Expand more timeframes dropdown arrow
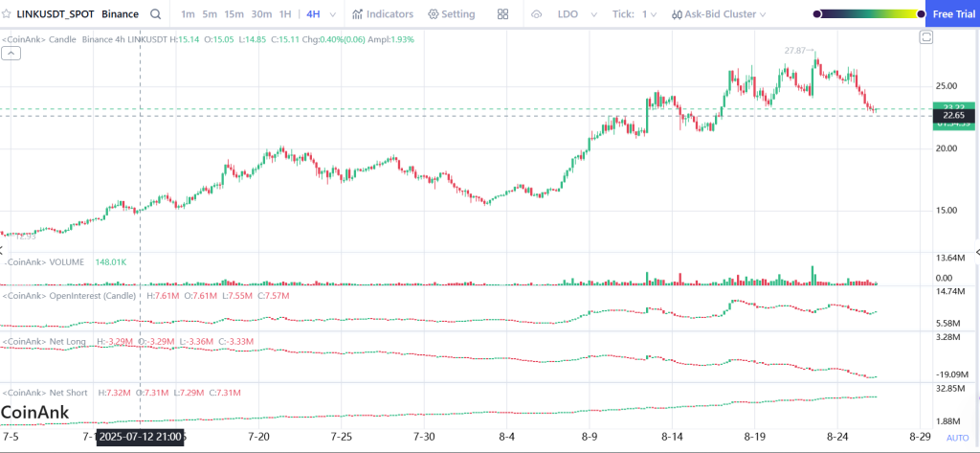Viewport: 980px width, 453px height. pos(332,14)
